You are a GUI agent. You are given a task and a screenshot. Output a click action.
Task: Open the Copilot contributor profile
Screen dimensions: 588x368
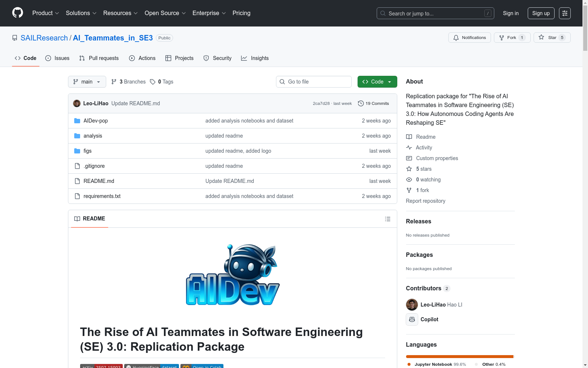pyautogui.click(x=430, y=319)
